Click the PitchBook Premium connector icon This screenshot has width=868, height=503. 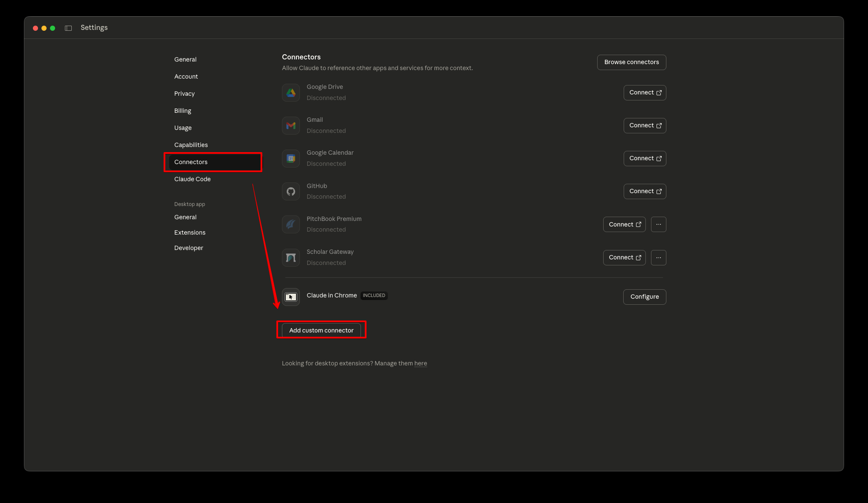[x=291, y=224]
